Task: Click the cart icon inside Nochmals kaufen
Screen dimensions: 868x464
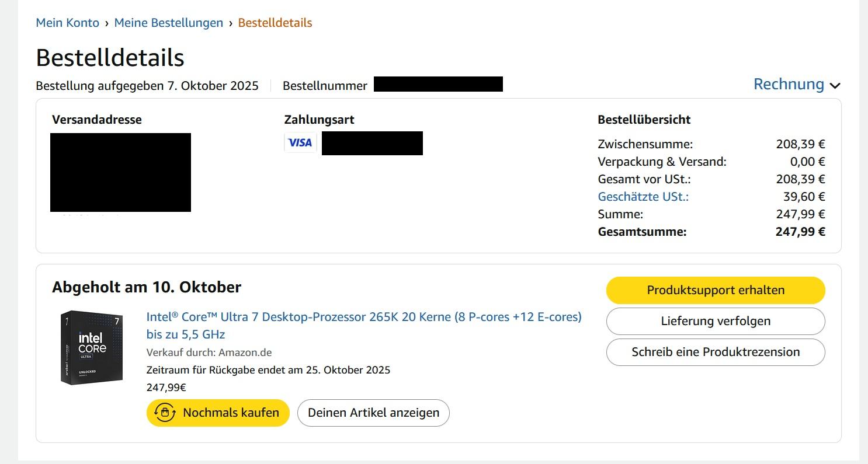Action: click(165, 413)
